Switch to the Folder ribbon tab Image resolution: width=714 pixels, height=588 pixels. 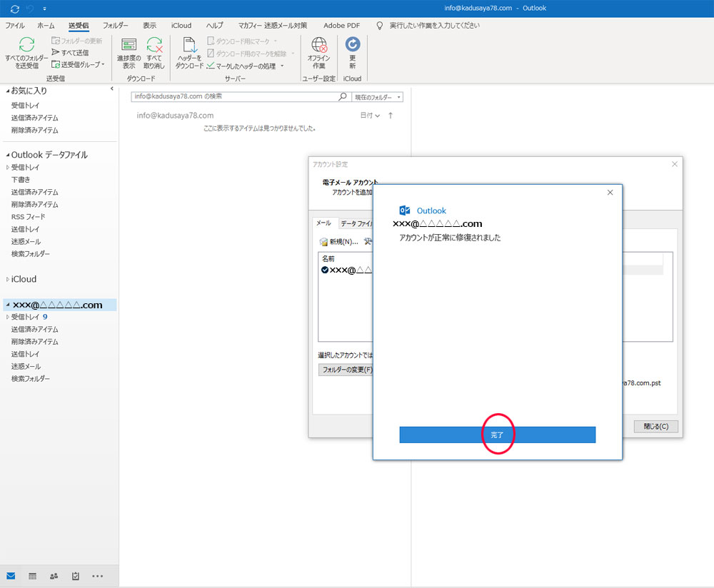(x=115, y=26)
